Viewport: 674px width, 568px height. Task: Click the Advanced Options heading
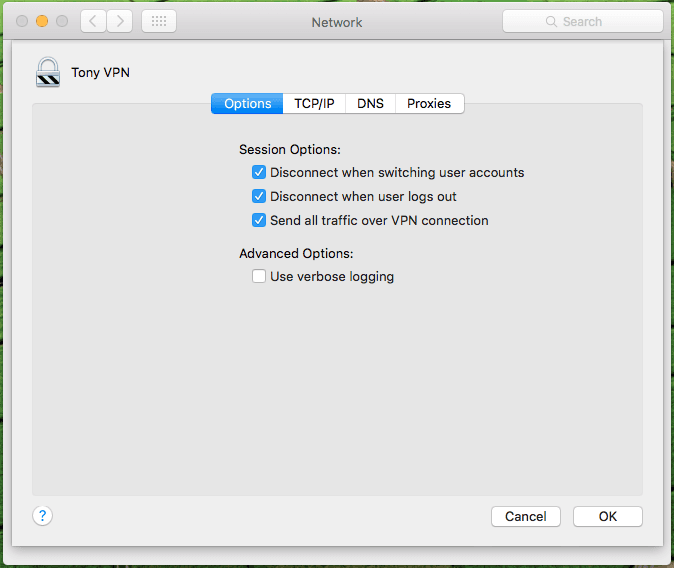pos(296,253)
